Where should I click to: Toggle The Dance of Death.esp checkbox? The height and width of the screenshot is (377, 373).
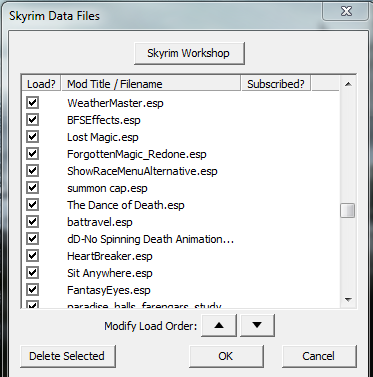33,205
